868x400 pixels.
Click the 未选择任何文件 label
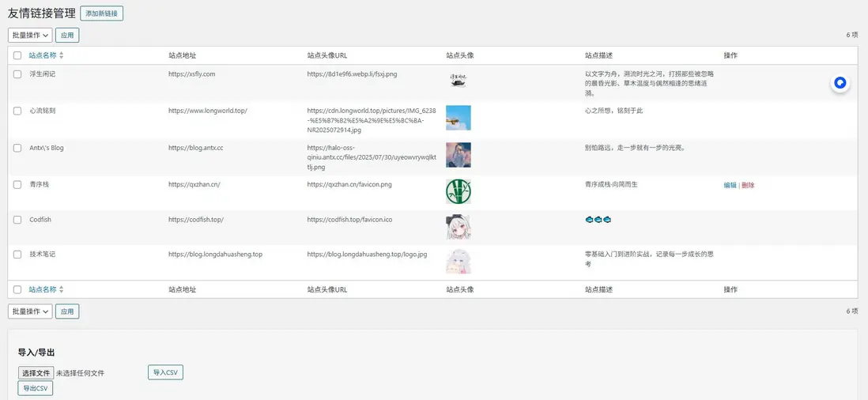80,373
